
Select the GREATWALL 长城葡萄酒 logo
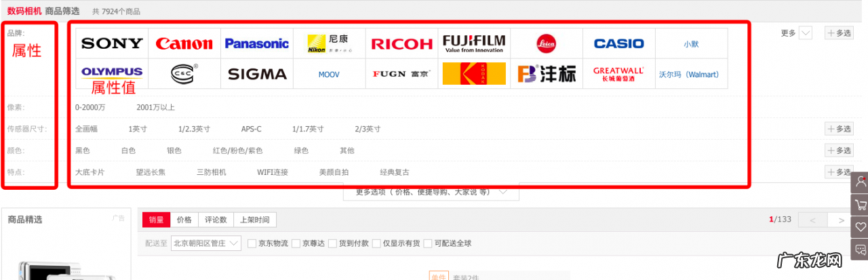[619, 74]
